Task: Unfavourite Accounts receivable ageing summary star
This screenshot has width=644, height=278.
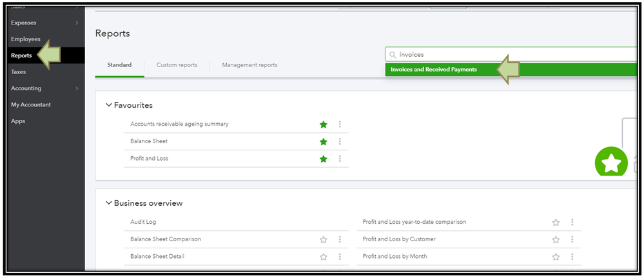Action: point(324,124)
